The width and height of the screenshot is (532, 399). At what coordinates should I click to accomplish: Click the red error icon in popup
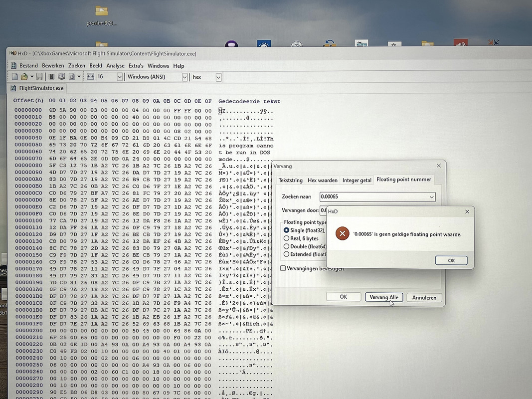343,234
